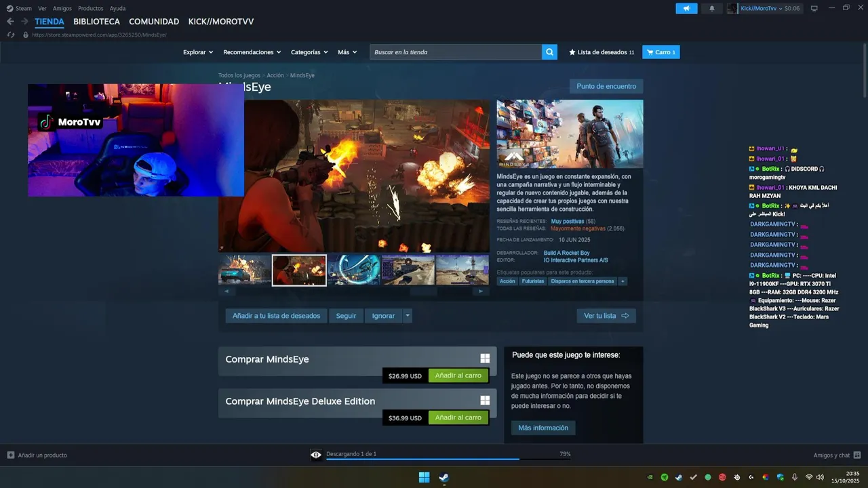
Task: Go forward with the right arrow
Action: click(x=24, y=22)
